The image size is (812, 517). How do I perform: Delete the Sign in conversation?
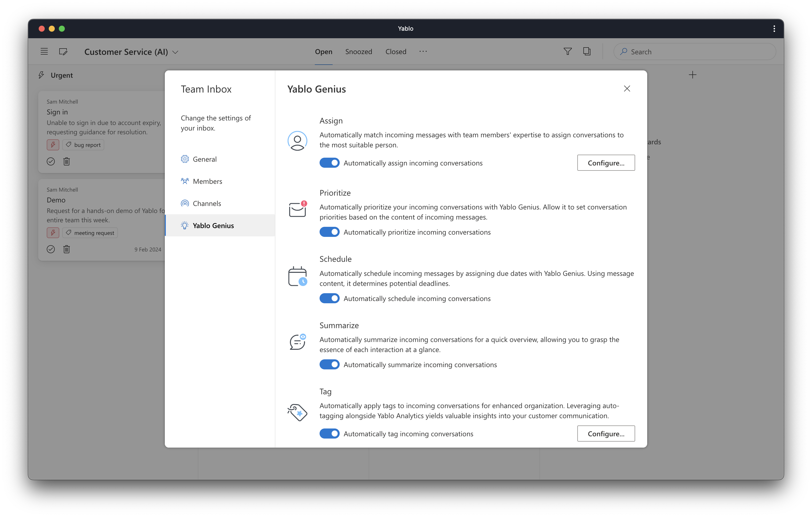pyautogui.click(x=66, y=161)
